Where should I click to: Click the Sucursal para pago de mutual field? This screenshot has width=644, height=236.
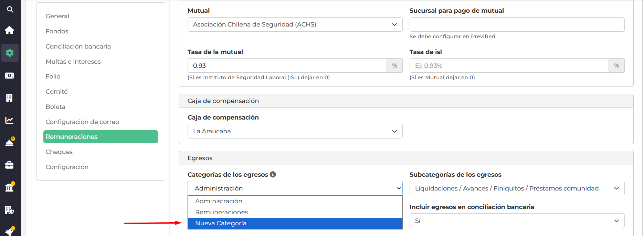pyautogui.click(x=517, y=24)
